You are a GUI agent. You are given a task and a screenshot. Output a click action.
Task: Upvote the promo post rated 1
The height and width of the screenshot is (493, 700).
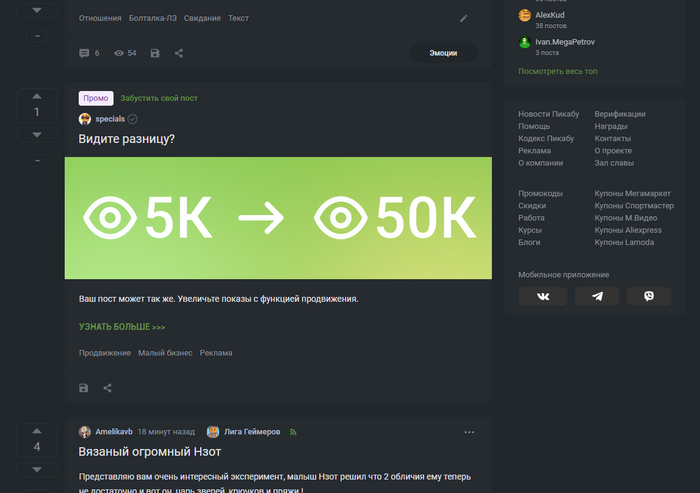pos(37,96)
